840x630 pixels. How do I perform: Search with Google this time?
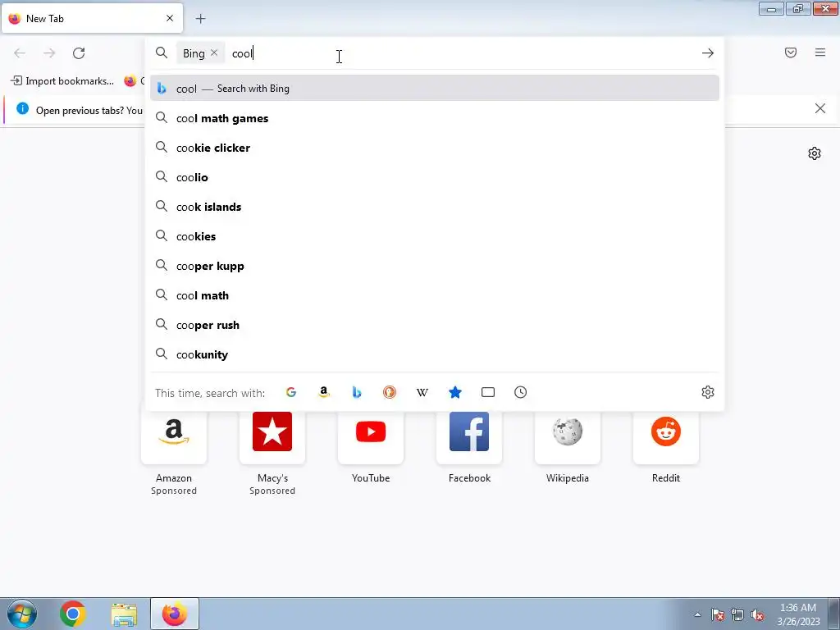[x=291, y=392]
